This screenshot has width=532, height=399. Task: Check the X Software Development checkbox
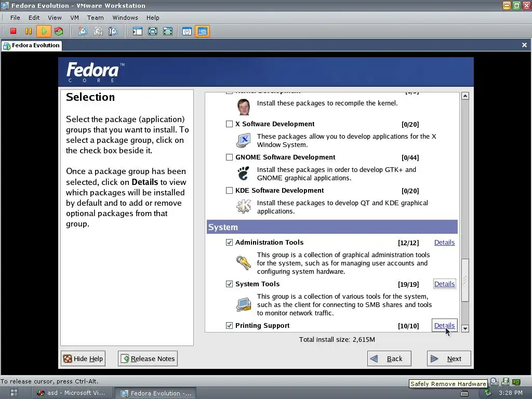point(229,124)
